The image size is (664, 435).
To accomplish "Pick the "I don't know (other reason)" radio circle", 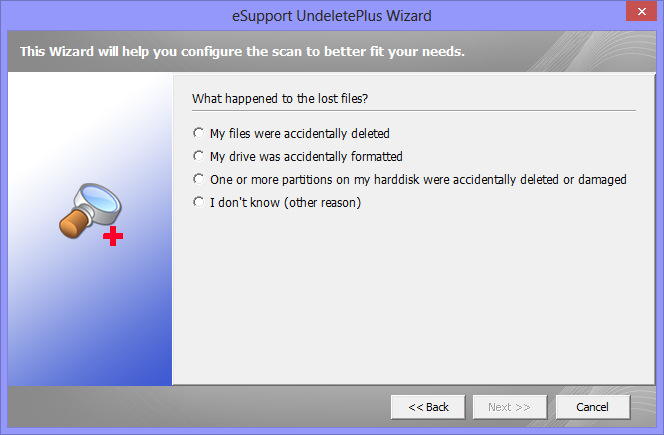I will coord(199,202).
